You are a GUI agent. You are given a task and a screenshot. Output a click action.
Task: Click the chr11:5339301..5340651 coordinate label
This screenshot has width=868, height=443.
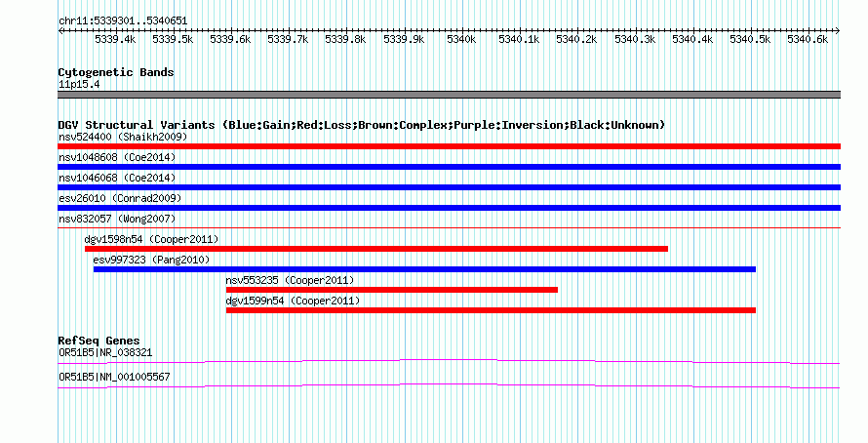pos(123,21)
